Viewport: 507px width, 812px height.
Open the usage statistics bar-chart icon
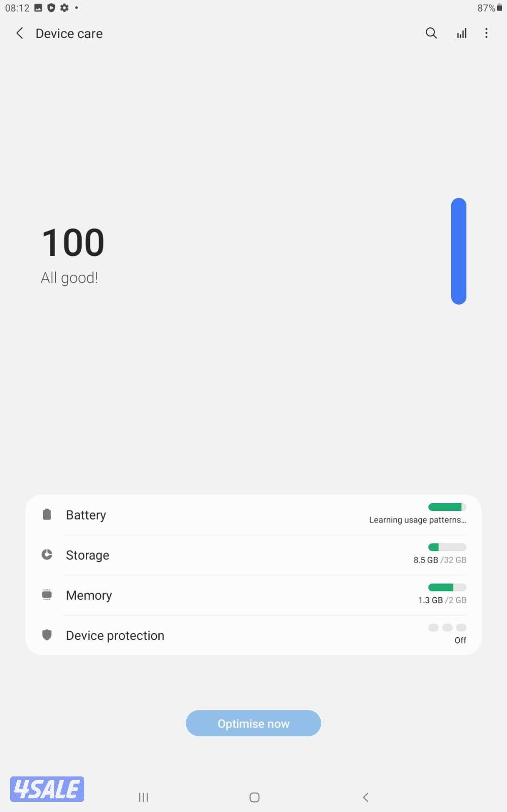461,34
